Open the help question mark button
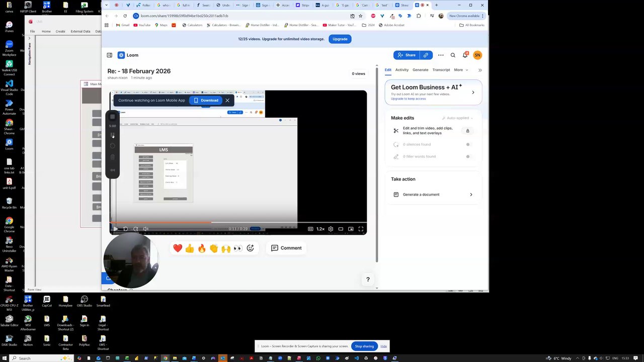644x362 pixels. [x=368, y=280]
